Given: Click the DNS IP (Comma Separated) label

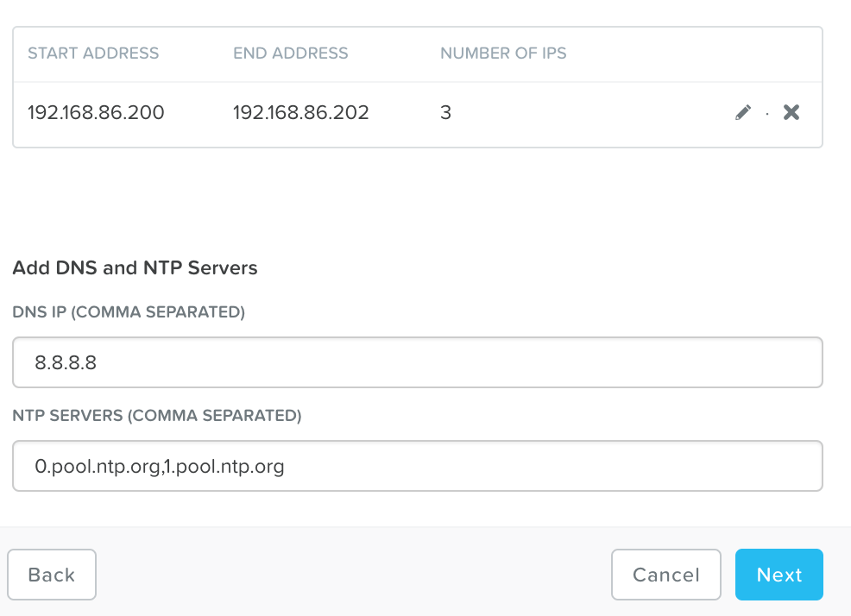Looking at the screenshot, I should tap(129, 312).
